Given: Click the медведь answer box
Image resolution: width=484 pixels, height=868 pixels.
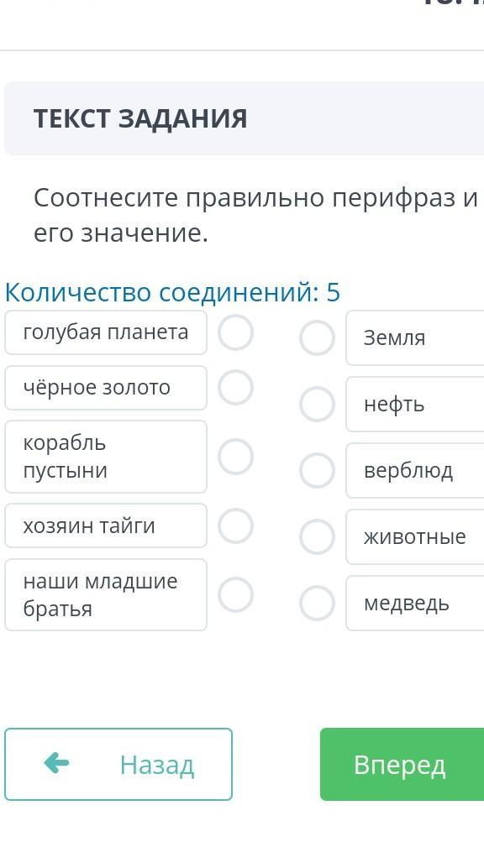Looking at the screenshot, I should 415,604.
